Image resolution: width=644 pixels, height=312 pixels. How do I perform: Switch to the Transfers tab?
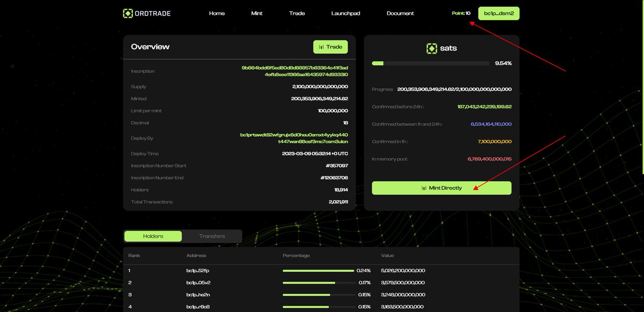tap(212, 236)
